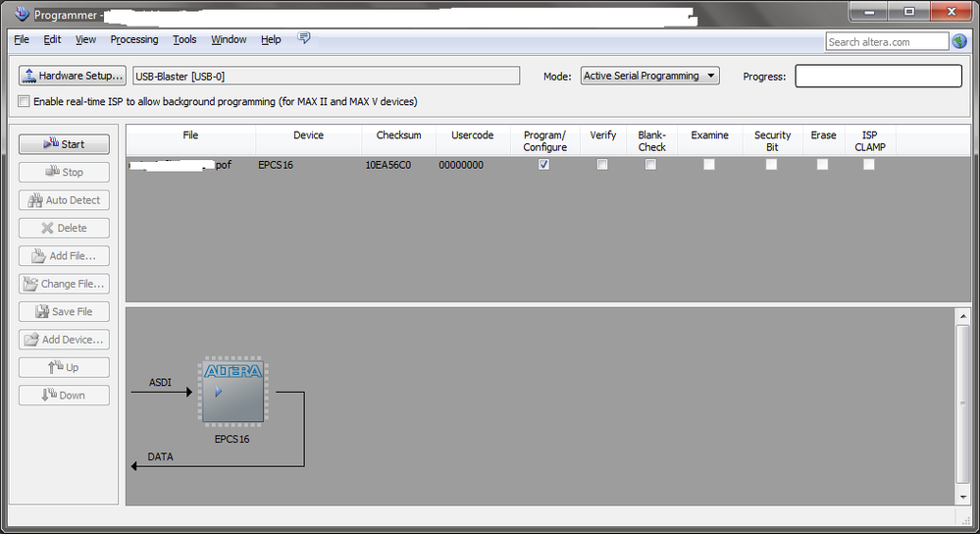The height and width of the screenshot is (534, 980).
Task: Click the Progress bar
Action: point(878,76)
